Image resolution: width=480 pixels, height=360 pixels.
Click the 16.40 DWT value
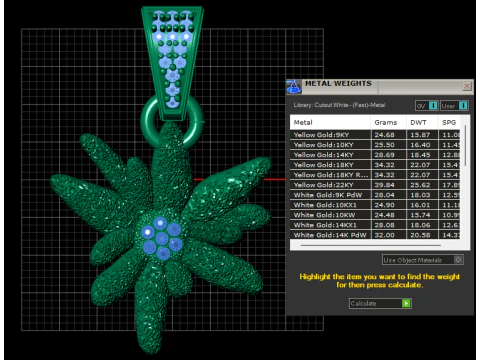click(420, 145)
